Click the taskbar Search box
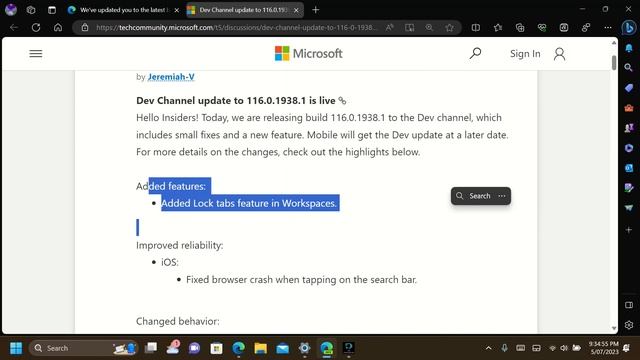 pos(83,348)
